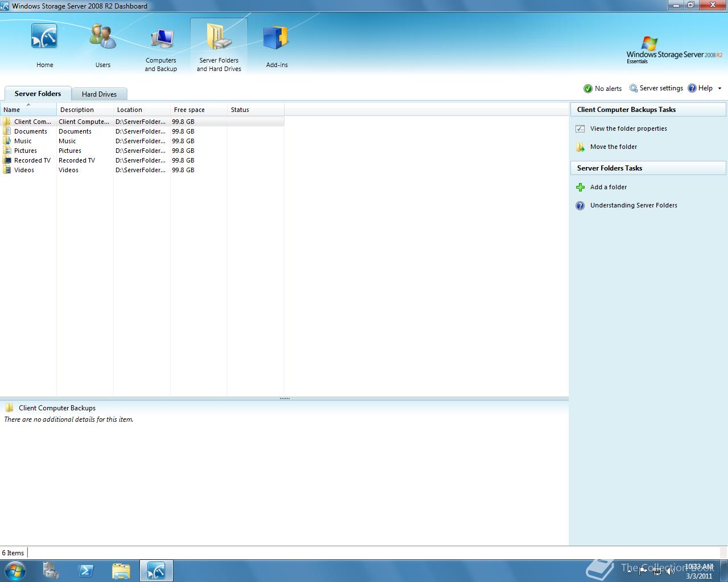The height and width of the screenshot is (582, 728).
Task: Select the Documents folder name
Action: pyautogui.click(x=31, y=131)
